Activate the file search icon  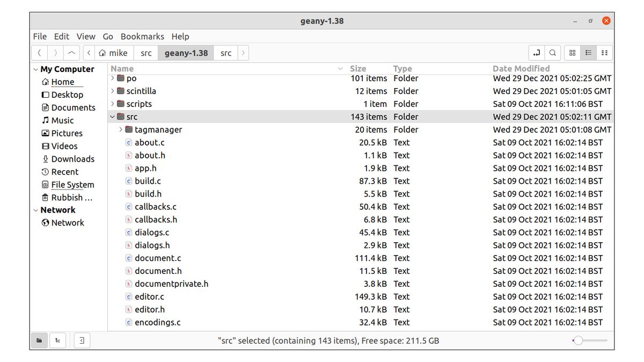click(x=553, y=52)
